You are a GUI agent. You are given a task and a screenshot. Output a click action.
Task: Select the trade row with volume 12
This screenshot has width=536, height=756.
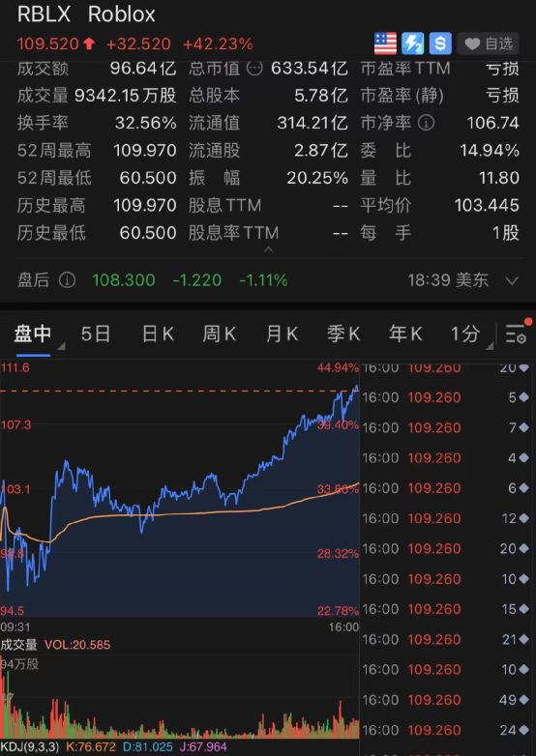point(448,518)
